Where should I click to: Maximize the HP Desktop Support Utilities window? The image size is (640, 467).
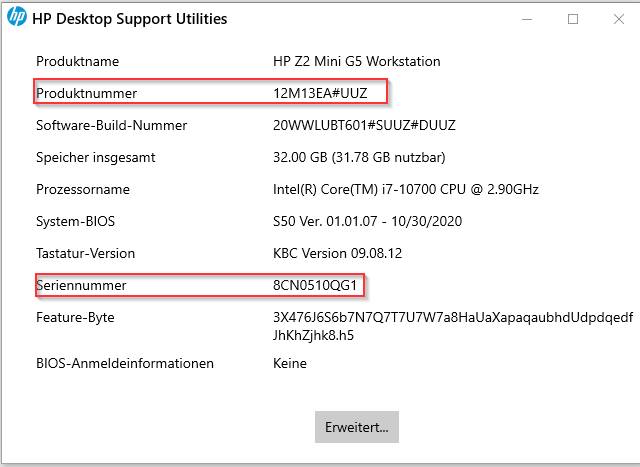coord(573,19)
